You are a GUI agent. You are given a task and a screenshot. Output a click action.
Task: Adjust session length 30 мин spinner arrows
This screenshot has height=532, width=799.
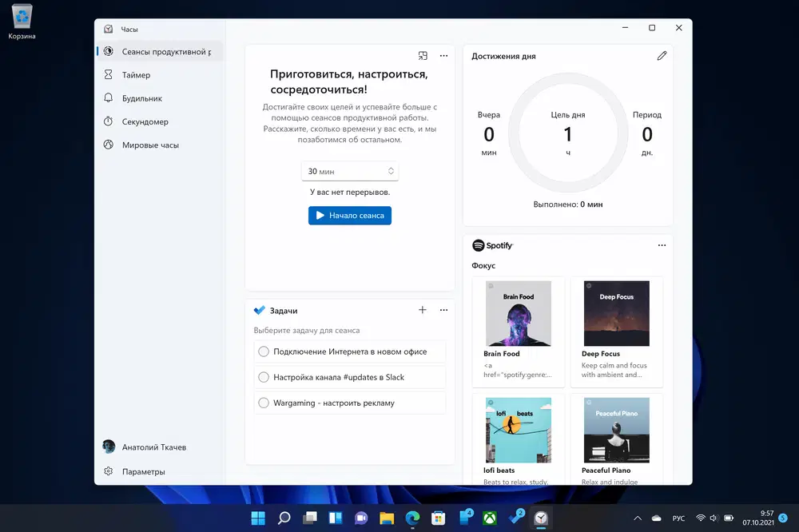(x=391, y=171)
